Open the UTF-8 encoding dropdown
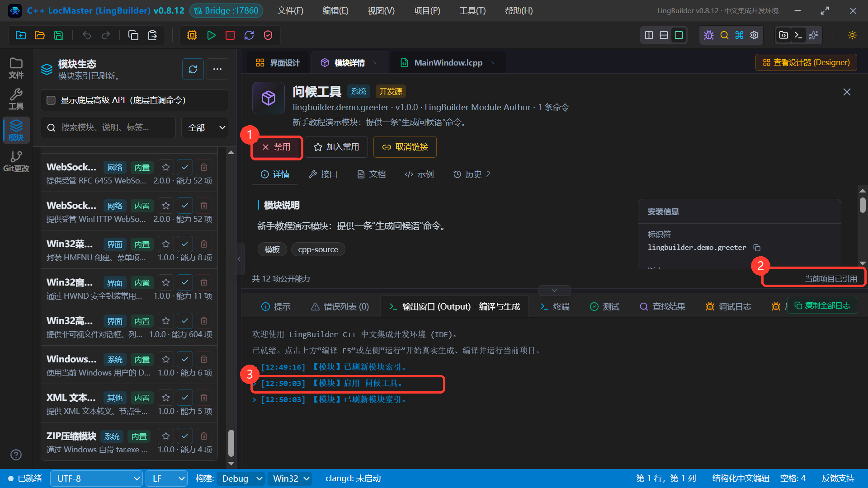 [x=96, y=479]
